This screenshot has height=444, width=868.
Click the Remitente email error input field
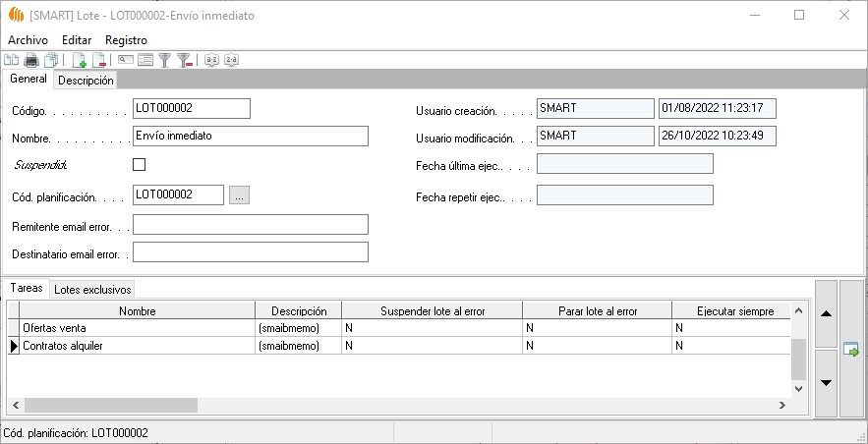(250, 225)
